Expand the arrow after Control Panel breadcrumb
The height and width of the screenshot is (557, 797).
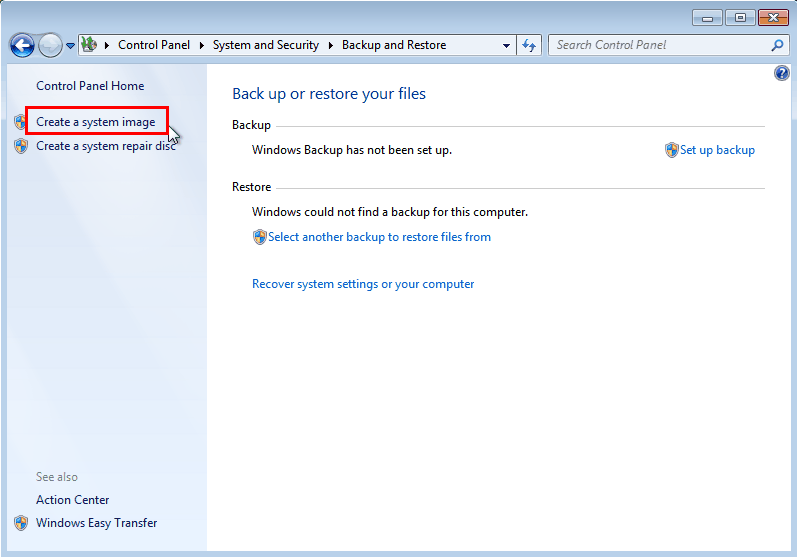[201, 45]
